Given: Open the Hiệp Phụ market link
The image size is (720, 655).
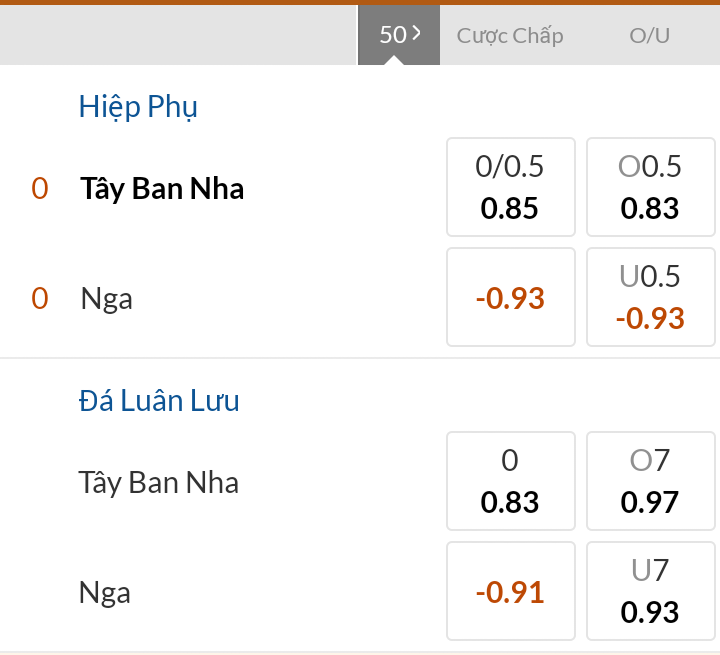Looking at the screenshot, I should tap(138, 107).
